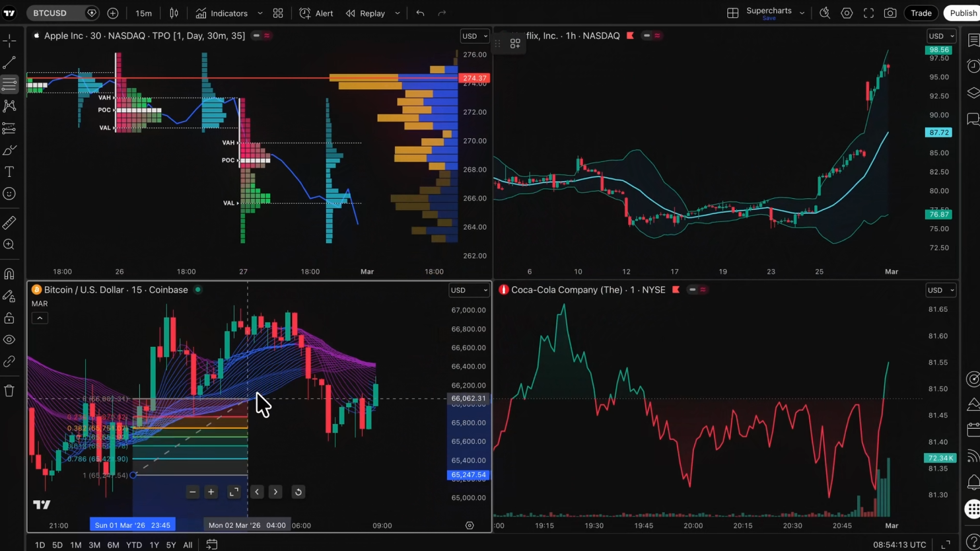Toggle the red flag on Netflix chart
The width and height of the screenshot is (980, 551).
pos(630,36)
